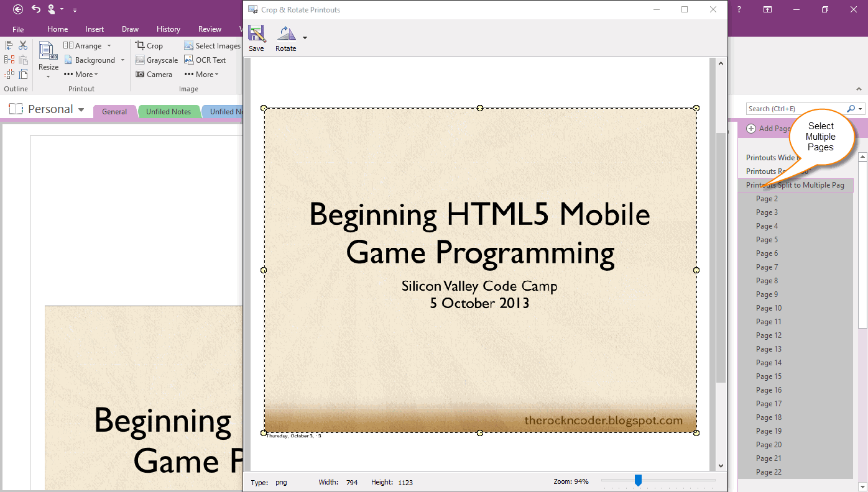Click the scroll-up arrow in Crop window
This screenshot has height=492, width=868.
click(721, 63)
